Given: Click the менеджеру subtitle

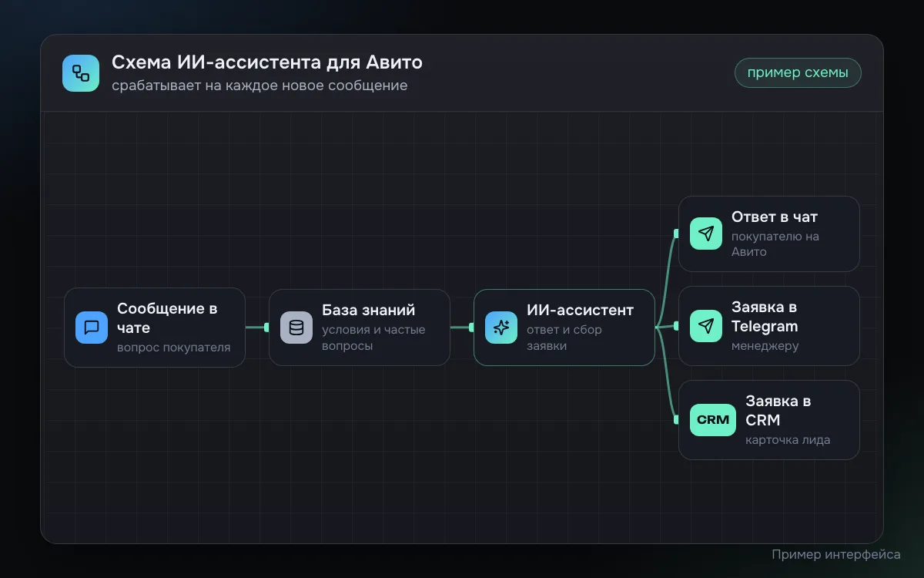Looking at the screenshot, I should (765, 346).
